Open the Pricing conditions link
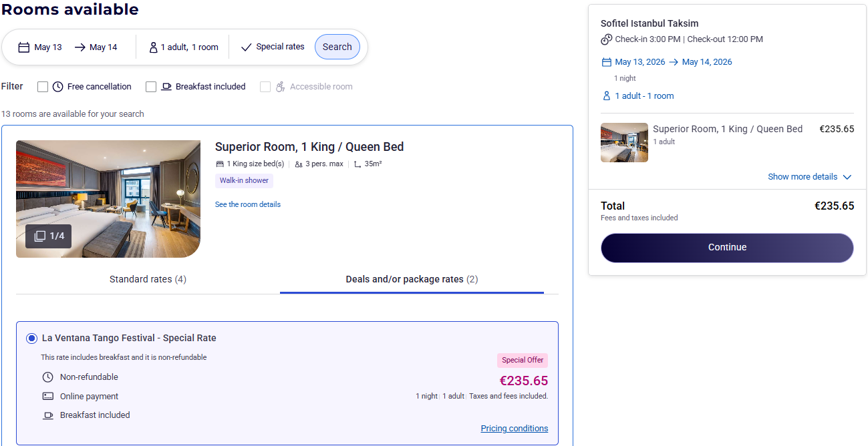 (x=514, y=429)
